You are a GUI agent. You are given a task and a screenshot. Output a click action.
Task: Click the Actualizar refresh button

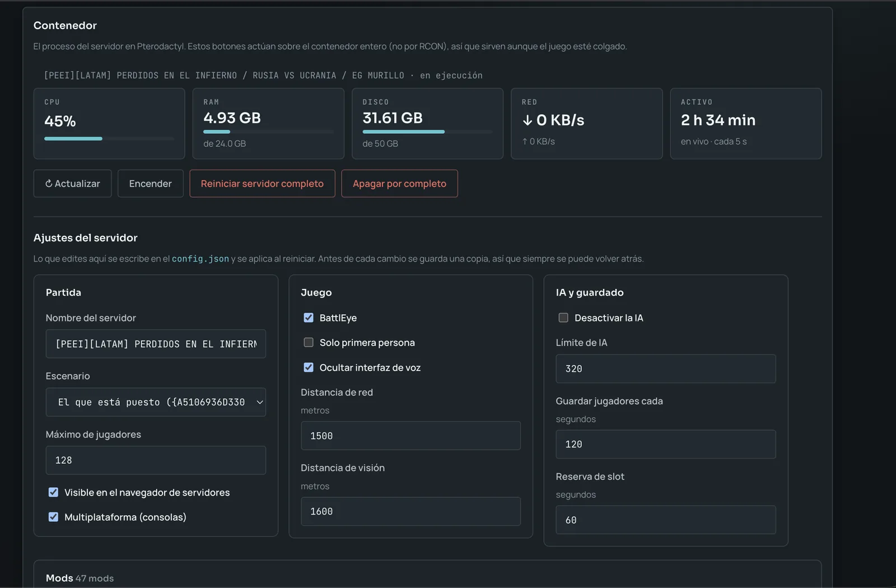click(72, 184)
